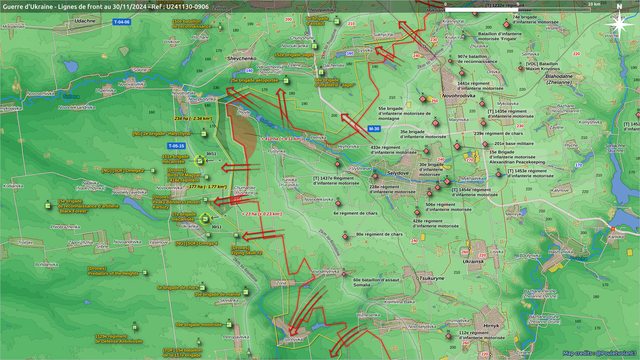The height and width of the screenshot is (360, 640).
Task: Click the 6e régiment de chars marker
Action: 338,203
